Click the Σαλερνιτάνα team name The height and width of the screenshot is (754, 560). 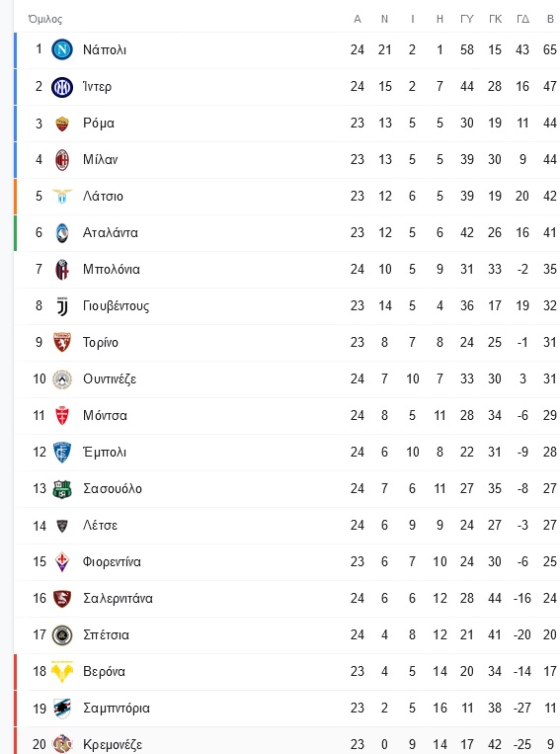pyautogui.click(x=118, y=598)
